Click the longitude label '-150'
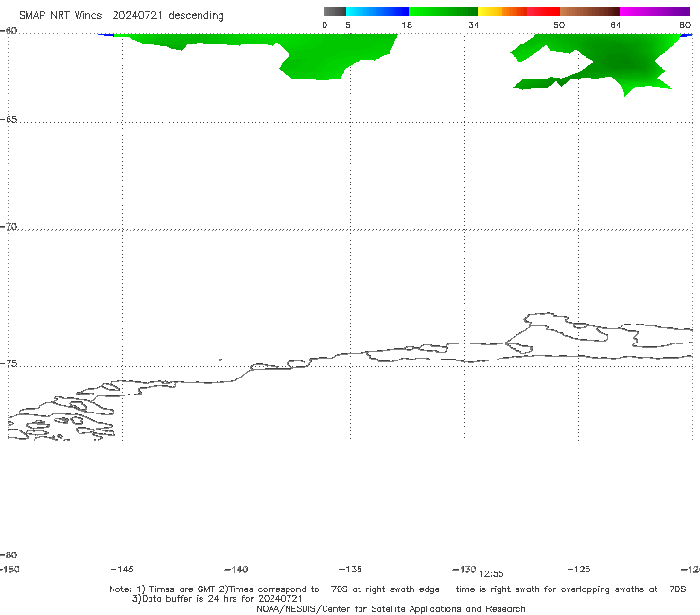This screenshot has height=615, width=700. coord(9,570)
